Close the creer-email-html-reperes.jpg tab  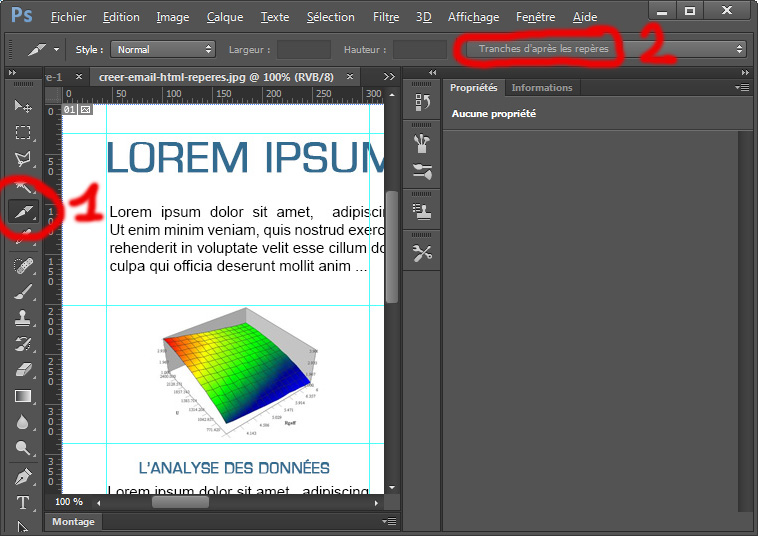(350, 76)
